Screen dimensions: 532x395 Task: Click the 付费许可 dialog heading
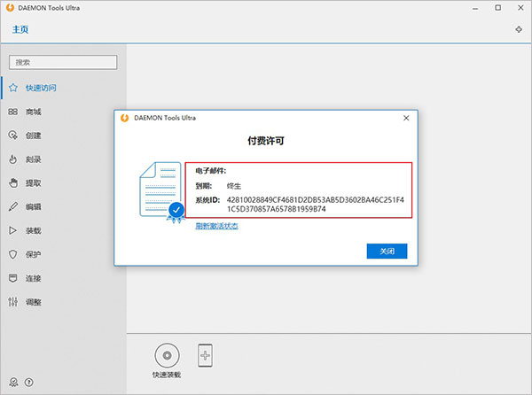[266, 141]
